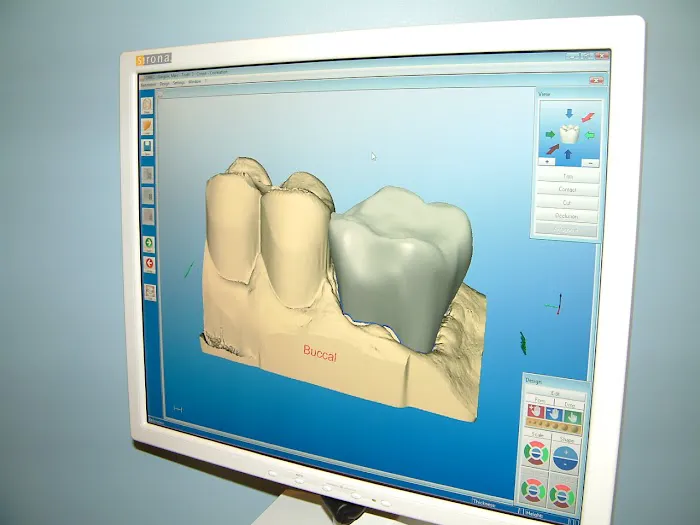700x525 pixels.
Task: Click the light green left-pointing arrow in View panel
Action: click(x=590, y=135)
